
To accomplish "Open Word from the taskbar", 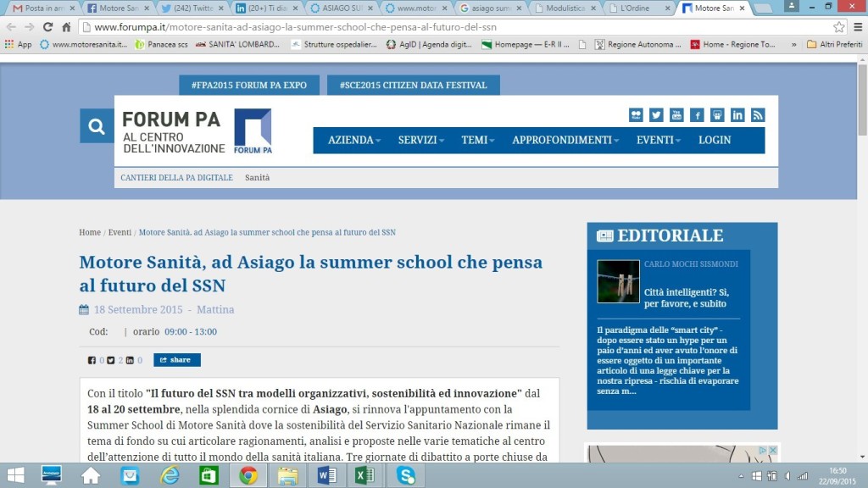I will (327, 475).
